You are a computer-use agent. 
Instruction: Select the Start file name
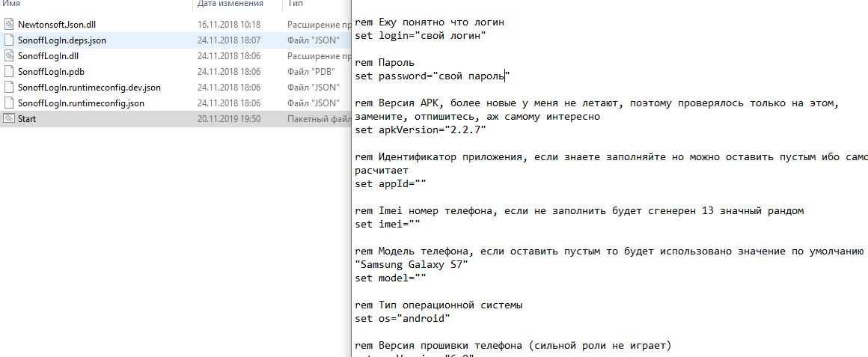pos(27,118)
